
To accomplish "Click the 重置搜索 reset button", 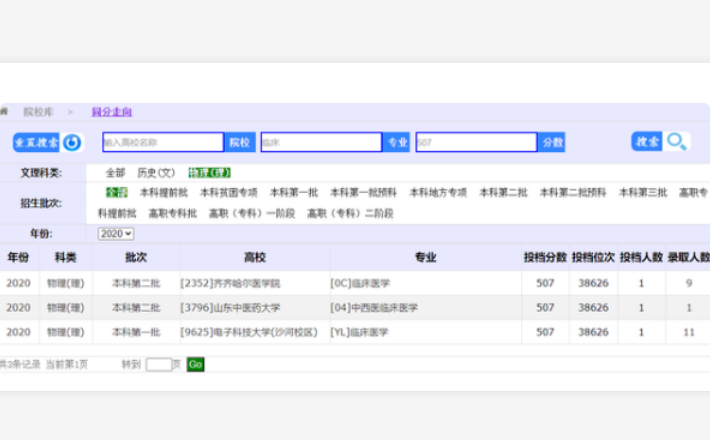I will [x=36, y=143].
